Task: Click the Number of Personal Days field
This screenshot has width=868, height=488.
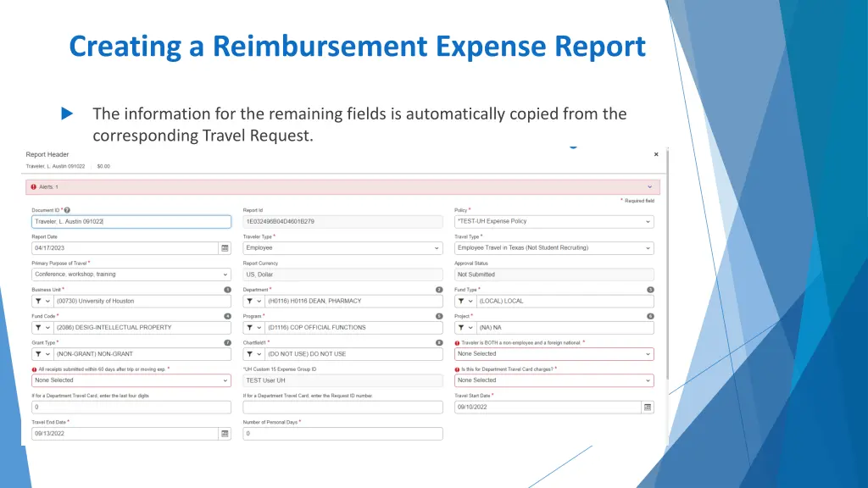Action: 342,434
